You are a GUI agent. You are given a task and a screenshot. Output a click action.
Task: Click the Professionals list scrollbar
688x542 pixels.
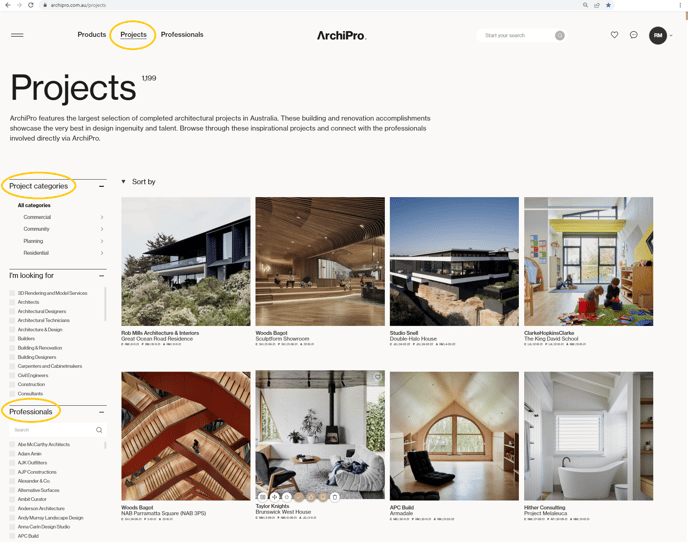click(105, 445)
